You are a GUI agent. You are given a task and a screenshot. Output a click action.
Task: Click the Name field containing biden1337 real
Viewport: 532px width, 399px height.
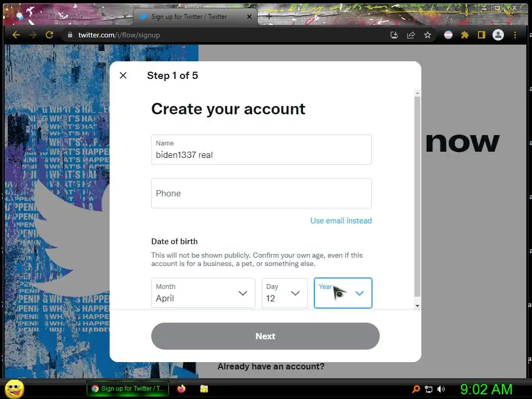coord(261,150)
